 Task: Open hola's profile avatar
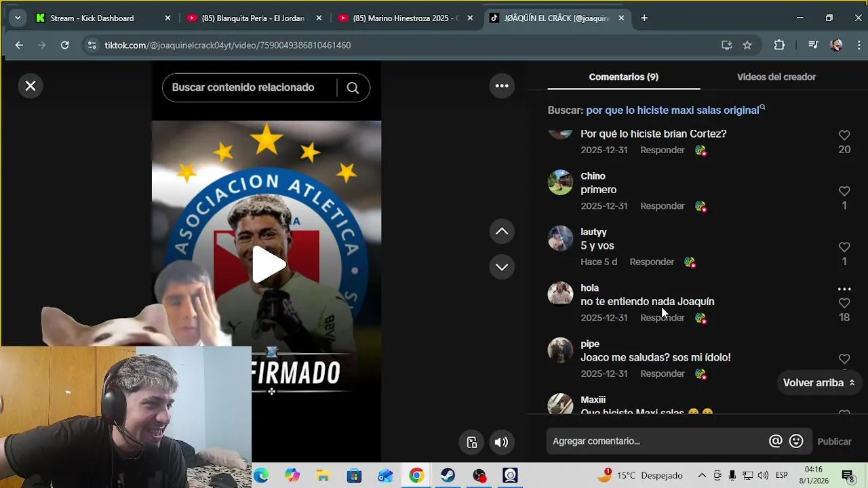click(x=560, y=293)
